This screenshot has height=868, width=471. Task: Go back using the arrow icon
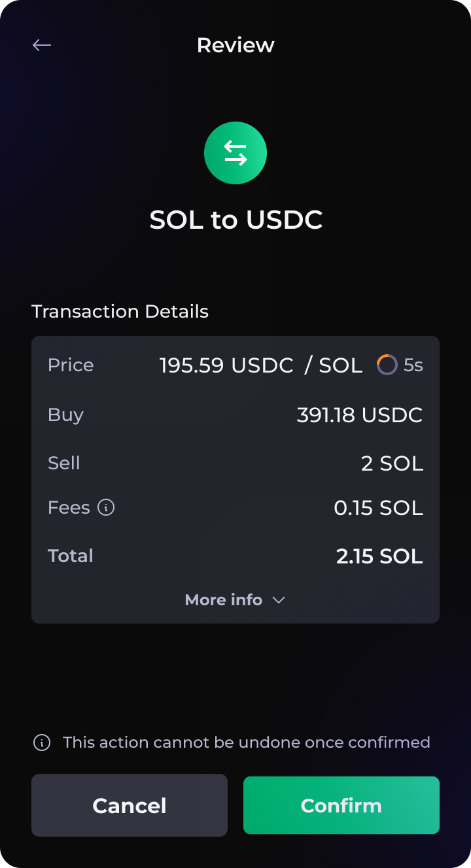pyautogui.click(x=42, y=45)
